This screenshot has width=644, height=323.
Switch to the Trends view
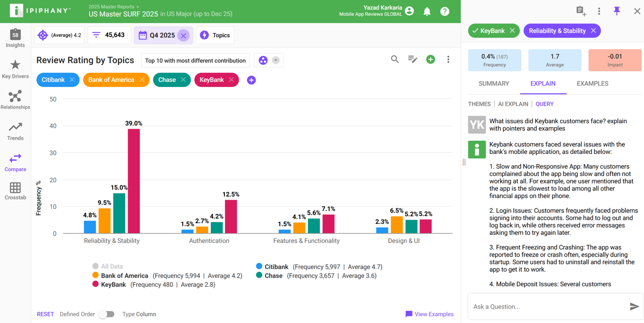(15, 130)
